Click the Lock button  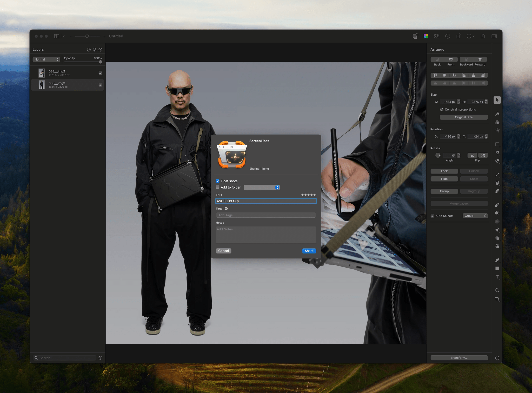coord(444,171)
